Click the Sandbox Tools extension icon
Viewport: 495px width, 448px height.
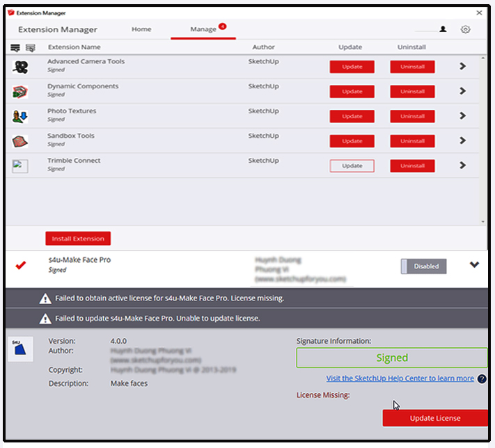tap(20, 141)
